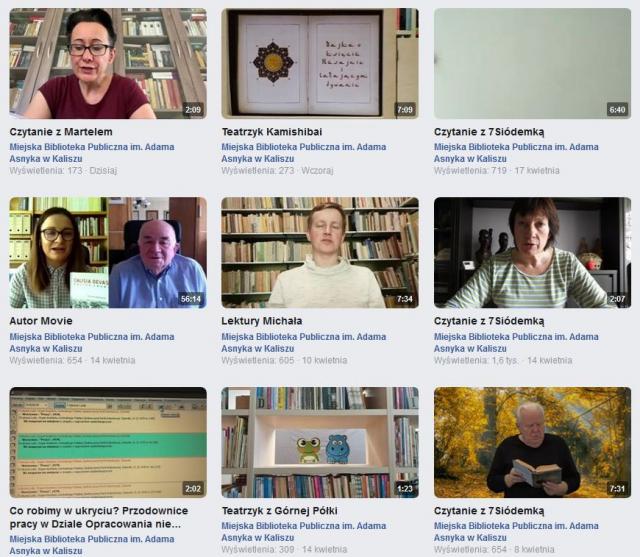Viewport: 640px width, 557px height.
Task: Play the Teatrzyk Kamishibai book video
Action: [320, 64]
